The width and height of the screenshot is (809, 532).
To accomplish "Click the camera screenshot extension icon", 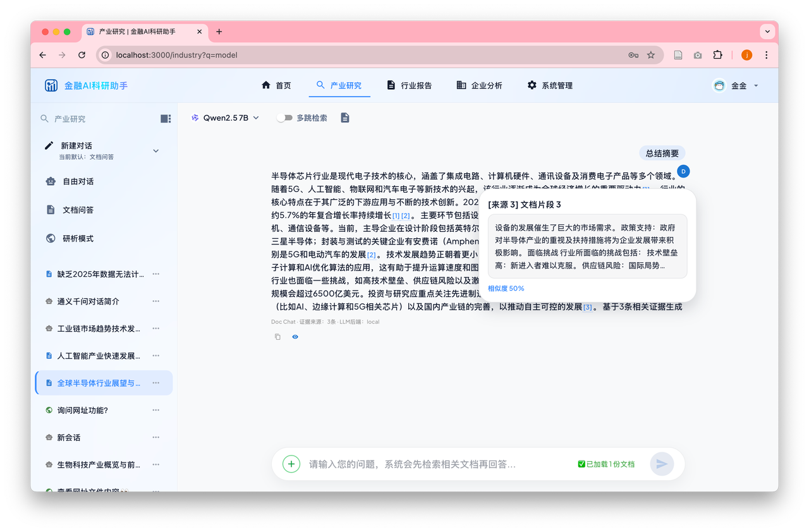I will coord(698,55).
